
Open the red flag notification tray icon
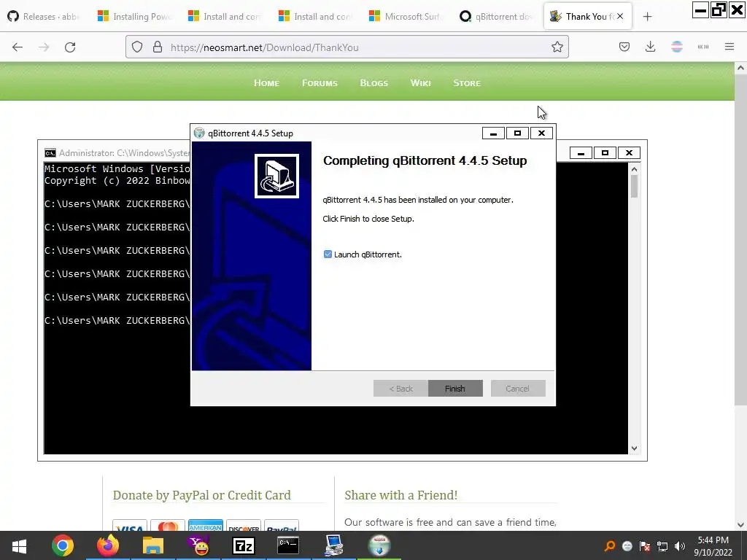645,546
